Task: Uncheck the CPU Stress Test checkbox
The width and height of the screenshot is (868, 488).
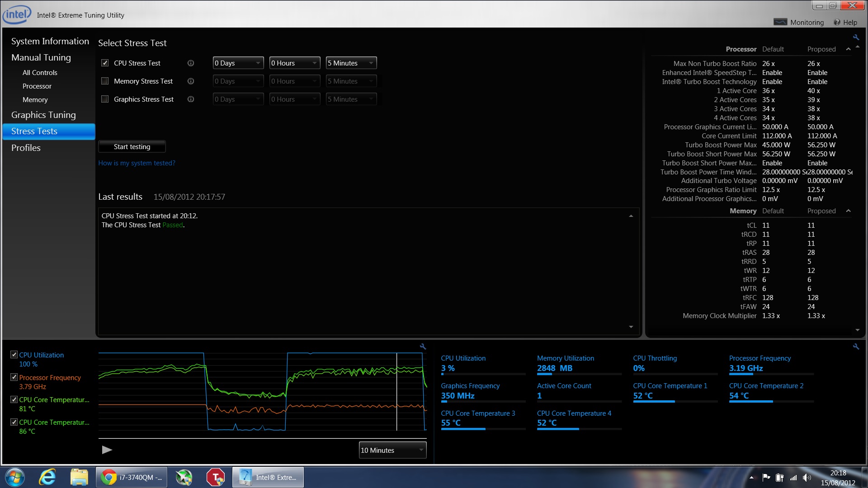Action: pyautogui.click(x=105, y=63)
